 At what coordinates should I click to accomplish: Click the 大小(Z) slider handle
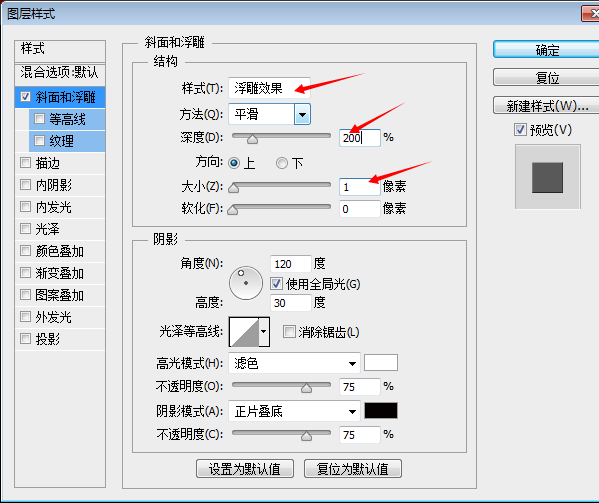pos(233,188)
